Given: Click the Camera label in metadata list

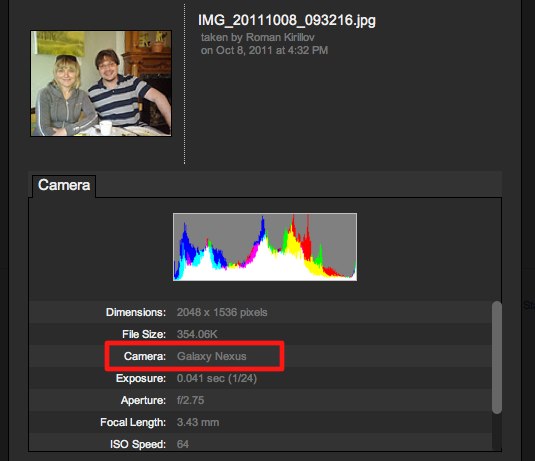Looking at the screenshot, I should [x=145, y=356].
